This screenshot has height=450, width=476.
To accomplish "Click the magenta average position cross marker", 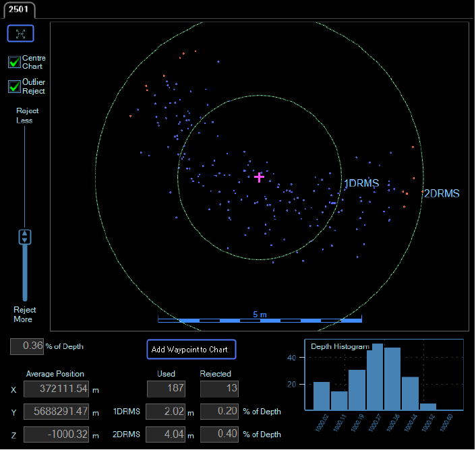I will pos(260,177).
